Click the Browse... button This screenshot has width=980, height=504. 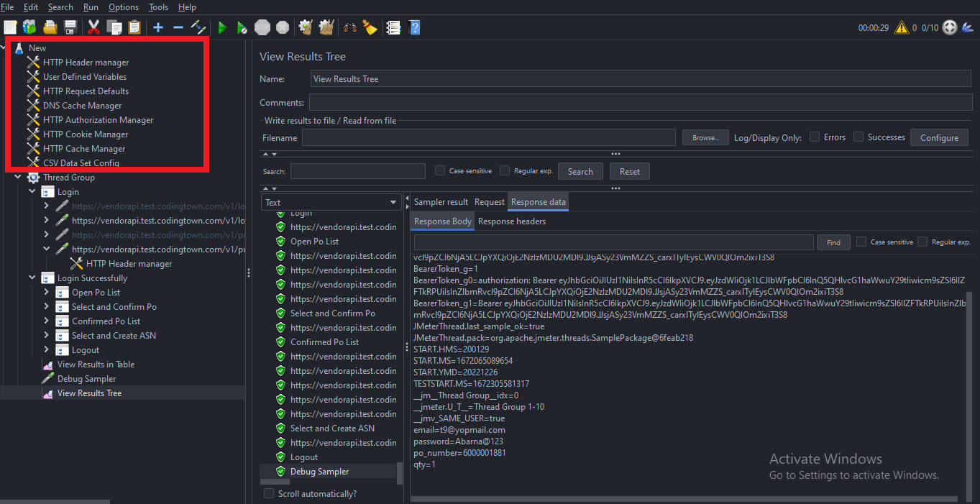[705, 137]
